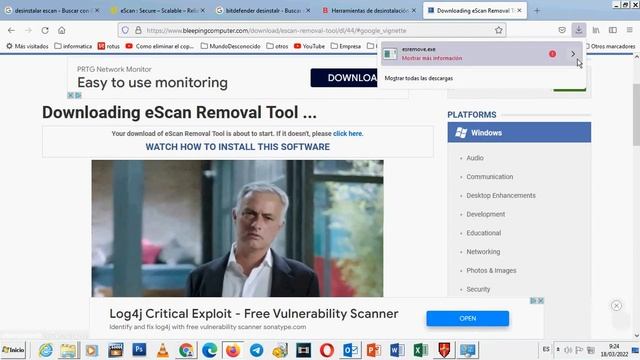The image size is (640, 360).
Task: Open the browser home page icon
Action: (62, 30)
